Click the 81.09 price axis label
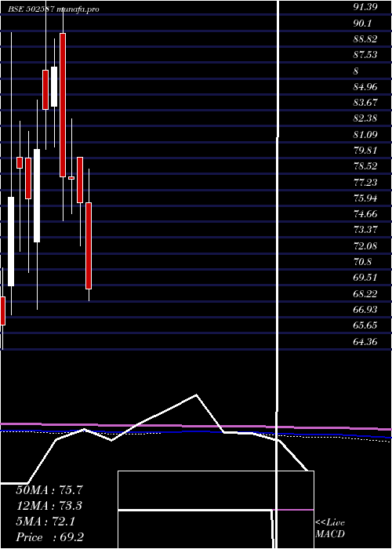This screenshot has width=392, height=549. pyautogui.click(x=365, y=134)
